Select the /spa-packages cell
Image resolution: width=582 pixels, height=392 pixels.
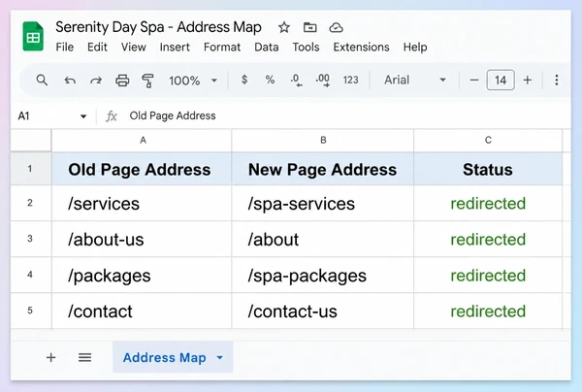tap(323, 275)
